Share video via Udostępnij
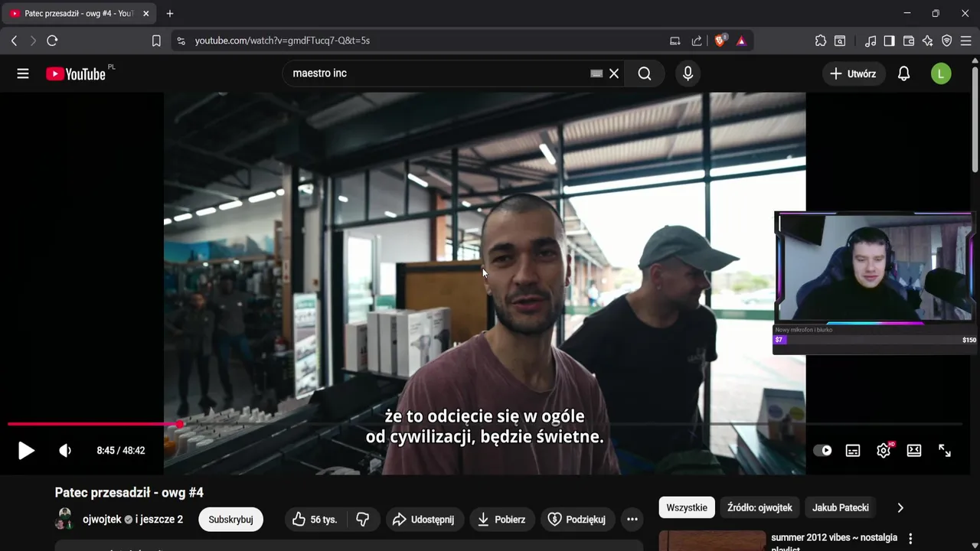The width and height of the screenshot is (980, 551). click(x=425, y=519)
